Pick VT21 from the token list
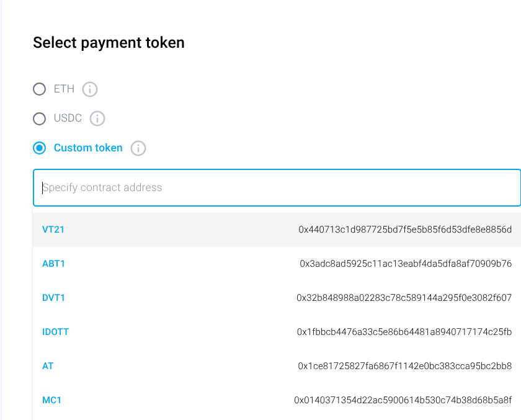Viewport: 521px width, 420px height. click(53, 230)
